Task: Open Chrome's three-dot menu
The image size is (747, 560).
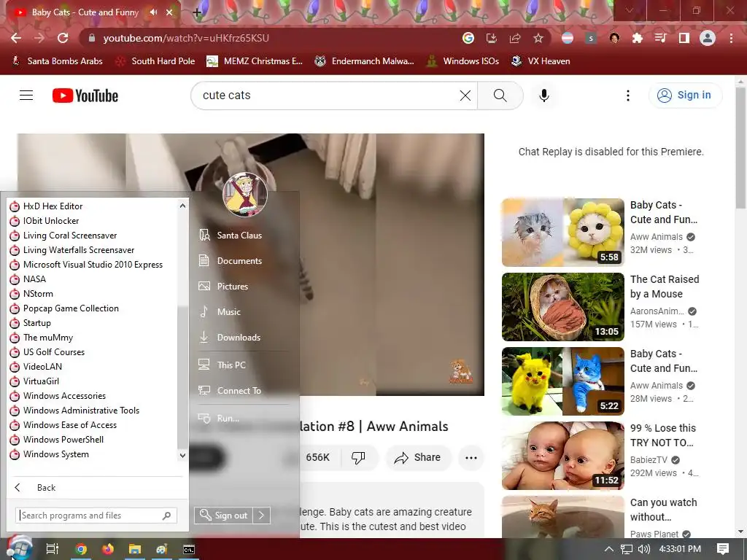Action: [x=731, y=38]
